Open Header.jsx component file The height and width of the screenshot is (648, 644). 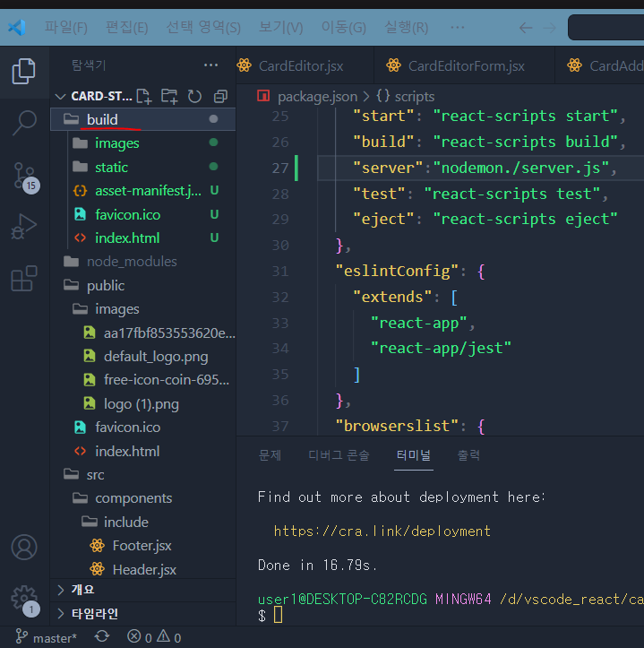[x=143, y=570]
